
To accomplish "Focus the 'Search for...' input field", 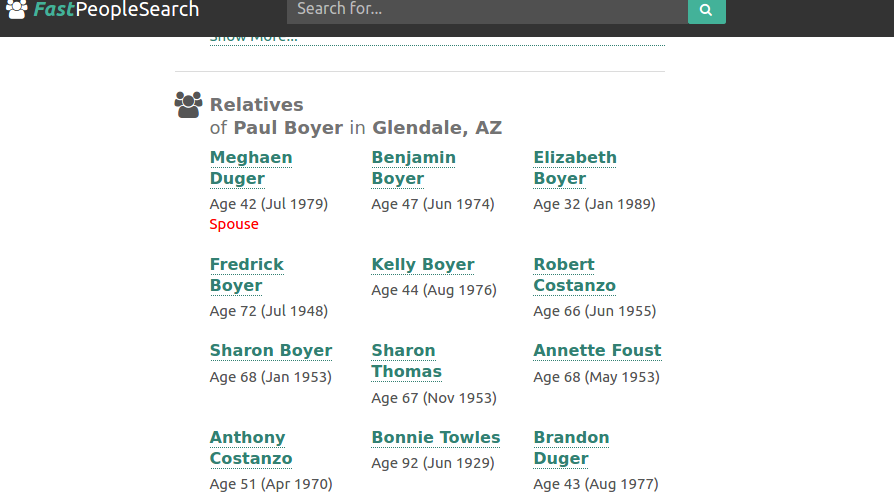I will click(x=487, y=11).
